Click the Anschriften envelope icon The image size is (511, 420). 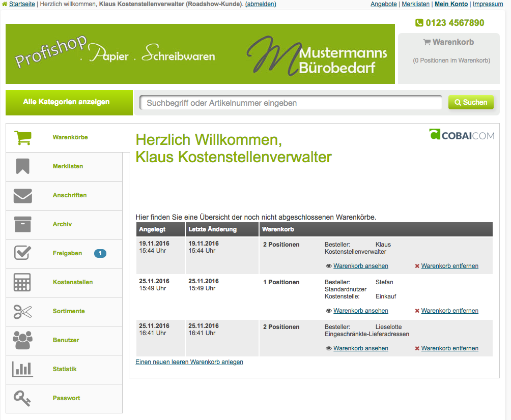(x=22, y=195)
